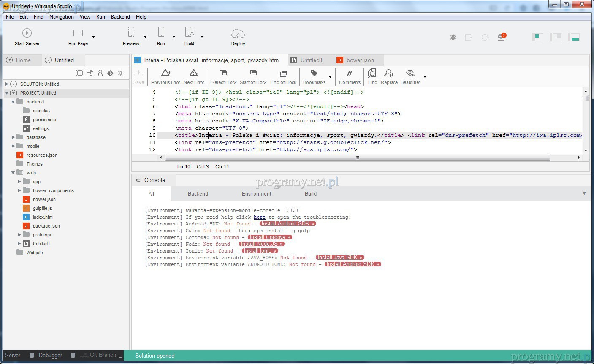The width and height of the screenshot is (594, 364).
Task: Open the Beautifier tool
Action: coord(410,74)
